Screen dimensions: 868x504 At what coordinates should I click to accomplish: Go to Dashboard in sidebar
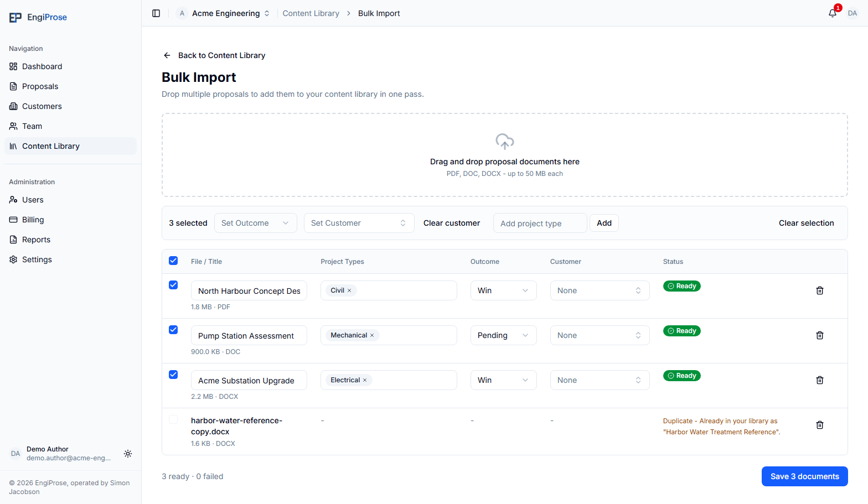(x=70, y=66)
